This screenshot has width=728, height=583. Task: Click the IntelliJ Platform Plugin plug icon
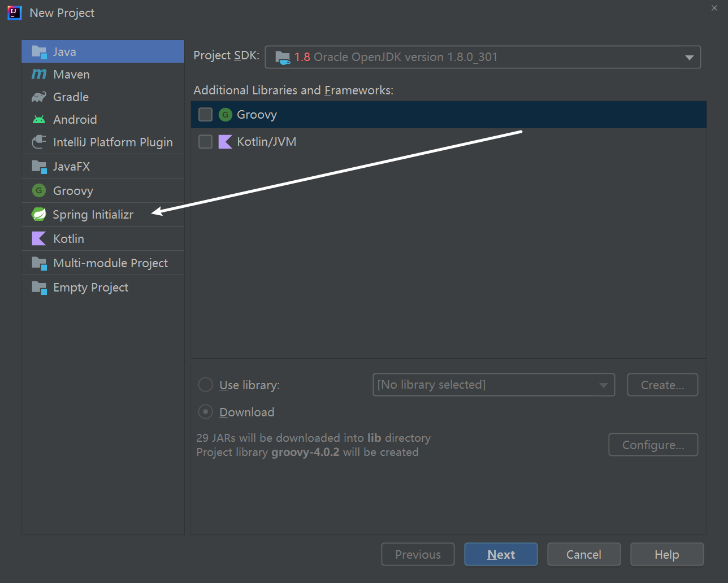click(39, 142)
